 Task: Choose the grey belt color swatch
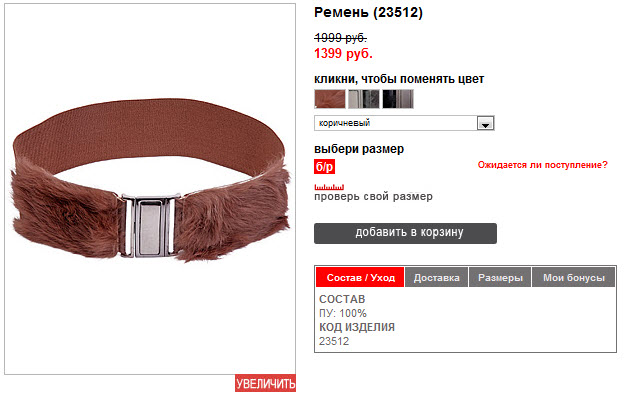pos(364,99)
